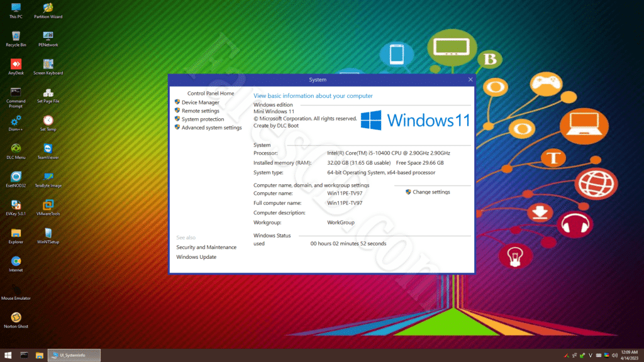This screenshot has height=362, width=644.
Task: Click the colorful display tray icon
Action: pyautogui.click(x=607, y=356)
